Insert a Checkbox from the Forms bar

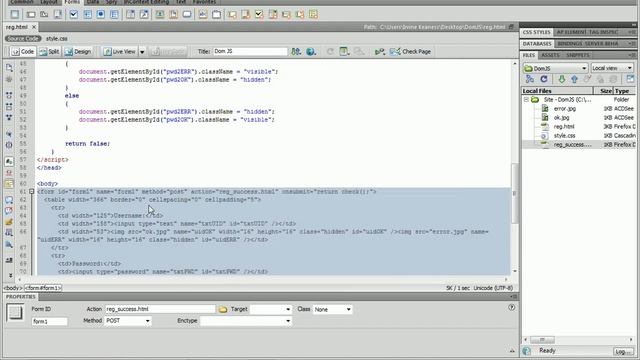point(73,15)
